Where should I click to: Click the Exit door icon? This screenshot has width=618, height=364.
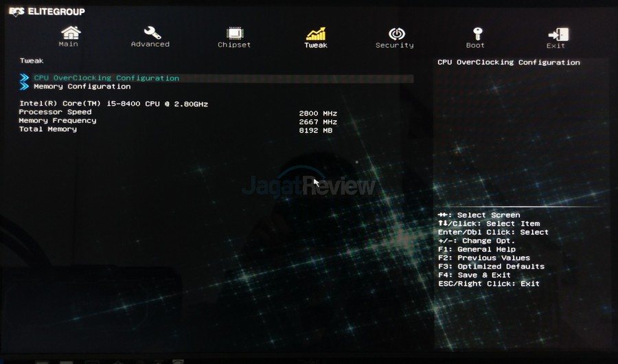click(557, 34)
